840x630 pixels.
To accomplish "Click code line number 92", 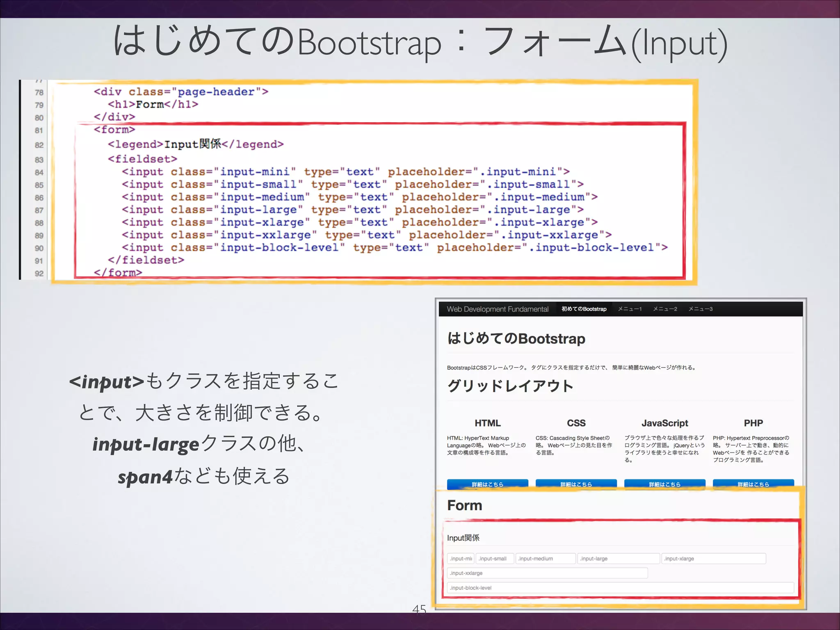I will point(39,274).
